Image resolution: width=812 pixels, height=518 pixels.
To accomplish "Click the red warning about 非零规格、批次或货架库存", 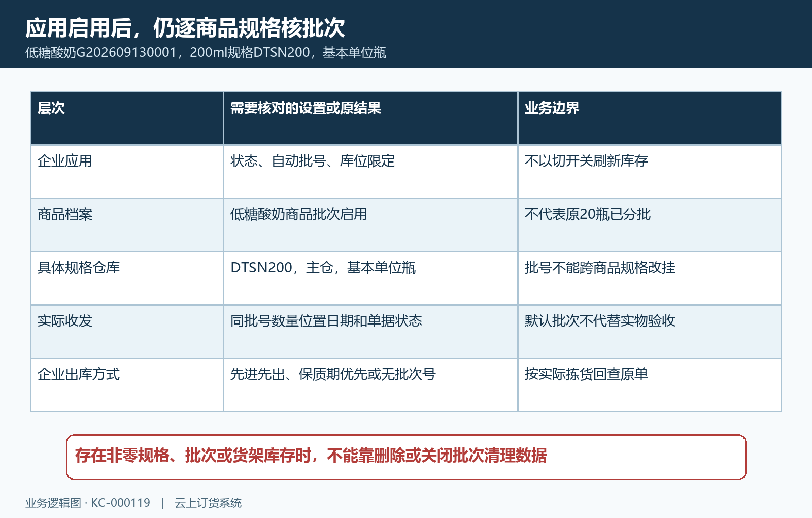I will (x=406, y=457).
